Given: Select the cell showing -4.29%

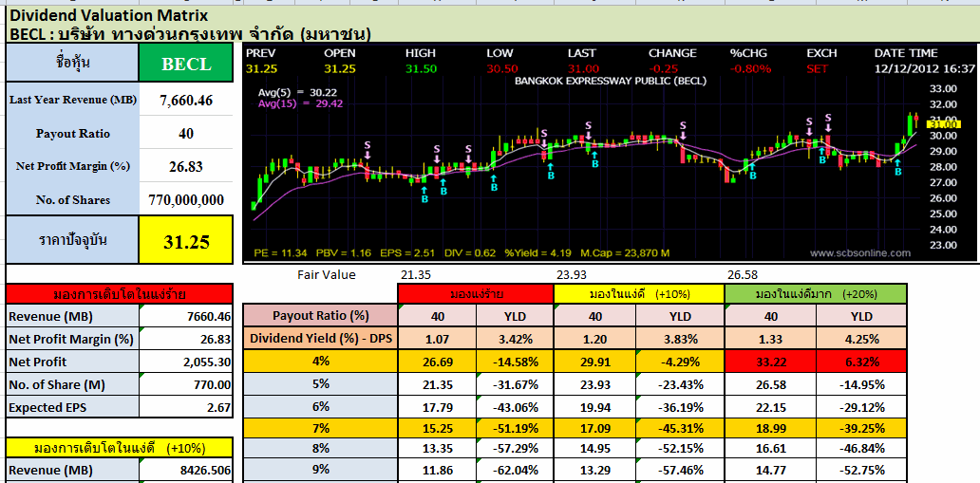Looking at the screenshot, I should coord(679,362).
